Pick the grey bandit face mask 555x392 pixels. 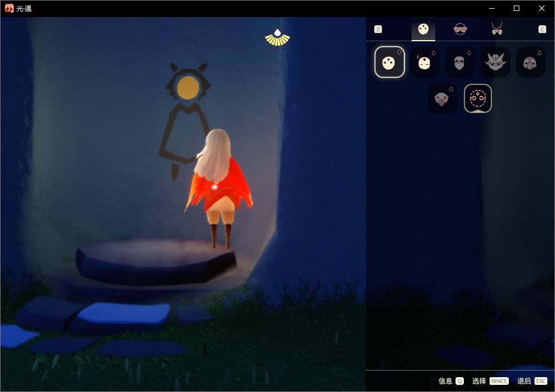pos(460,62)
